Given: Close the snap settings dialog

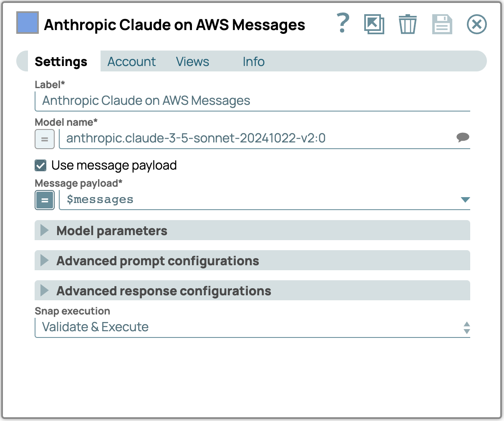Looking at the screenshot, I should [x=476, y=24].
